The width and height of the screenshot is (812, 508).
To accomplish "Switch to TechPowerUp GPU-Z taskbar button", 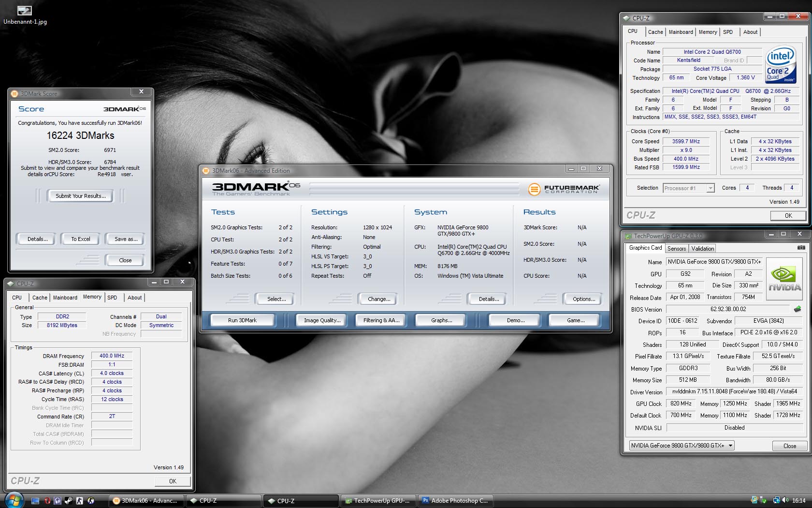I will point(378,501).
